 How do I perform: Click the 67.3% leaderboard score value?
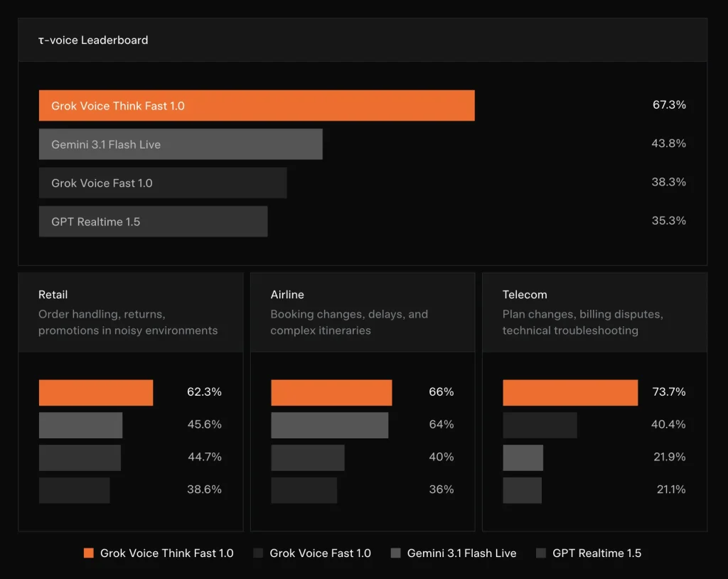(x=669, y=105)
